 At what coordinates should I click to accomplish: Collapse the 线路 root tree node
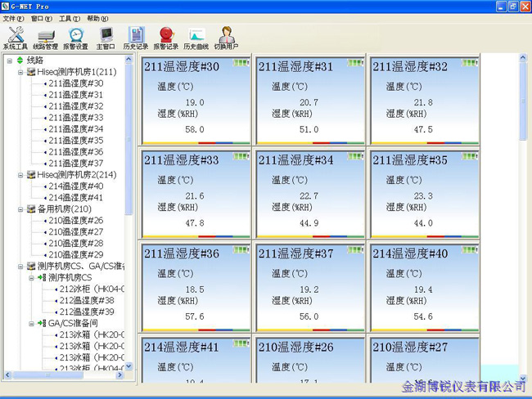[x=9, y=61]
